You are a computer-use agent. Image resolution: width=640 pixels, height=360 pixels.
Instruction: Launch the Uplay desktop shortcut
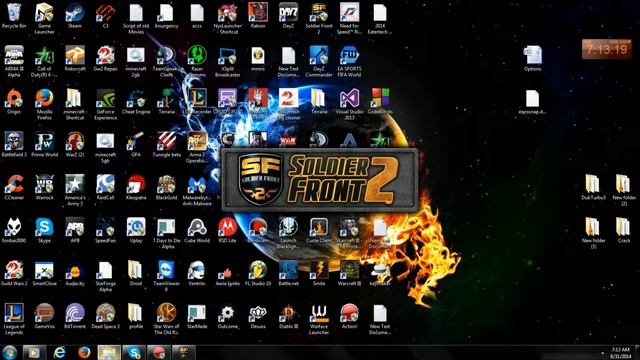(x=136, y=231)
